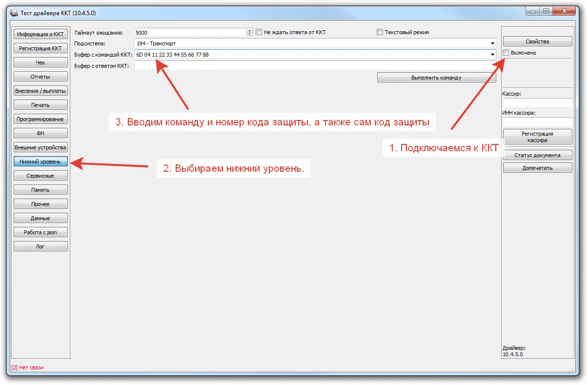Switch to the ФН section

tap(41, 133)
